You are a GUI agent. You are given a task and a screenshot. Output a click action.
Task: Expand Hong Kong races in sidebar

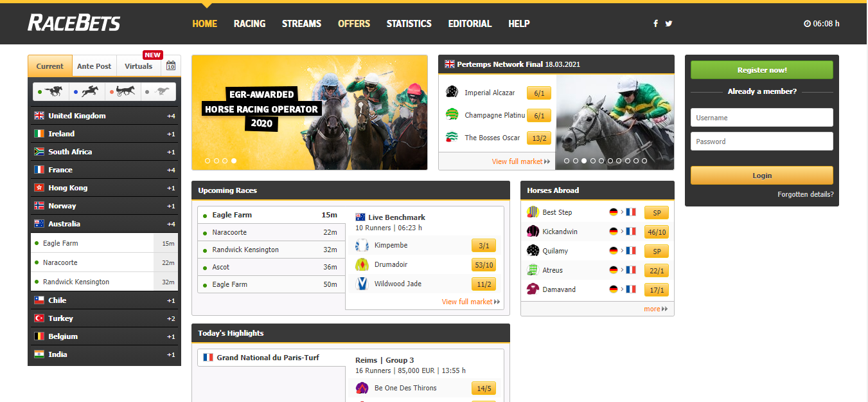coord(104,188)
